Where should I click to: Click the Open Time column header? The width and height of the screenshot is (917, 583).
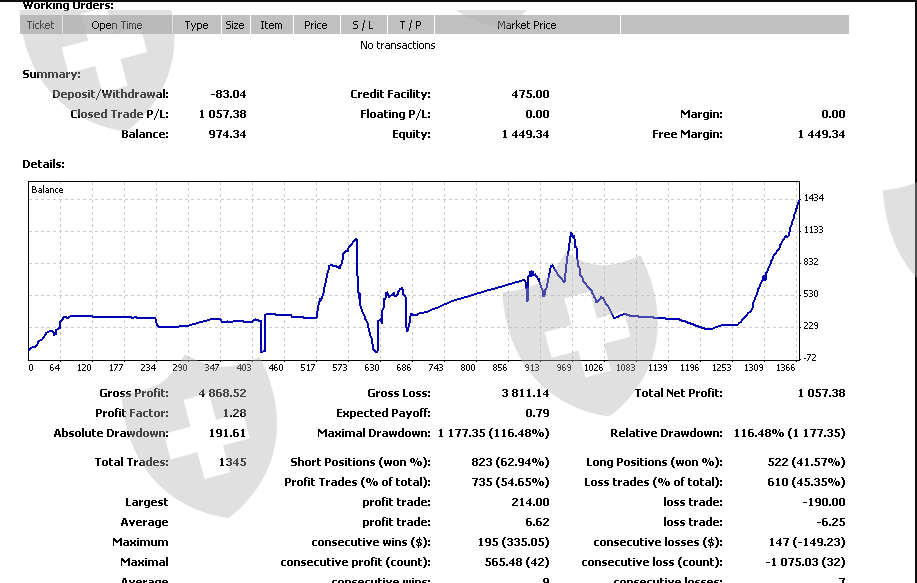[x=117, y=25]
